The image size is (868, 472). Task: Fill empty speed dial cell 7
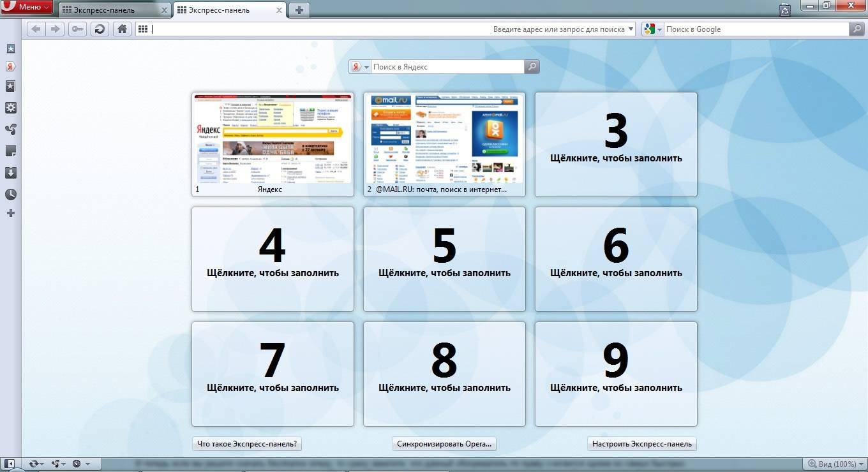273,374
